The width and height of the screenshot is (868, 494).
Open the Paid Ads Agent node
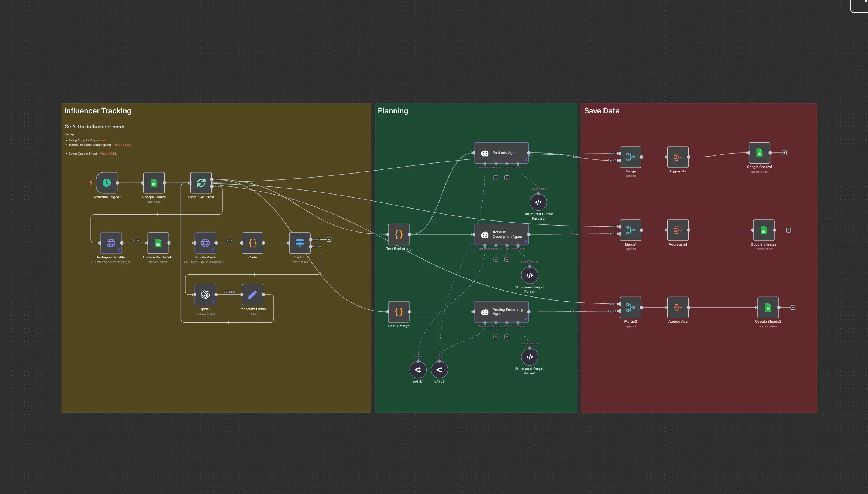tap(501, 153)
